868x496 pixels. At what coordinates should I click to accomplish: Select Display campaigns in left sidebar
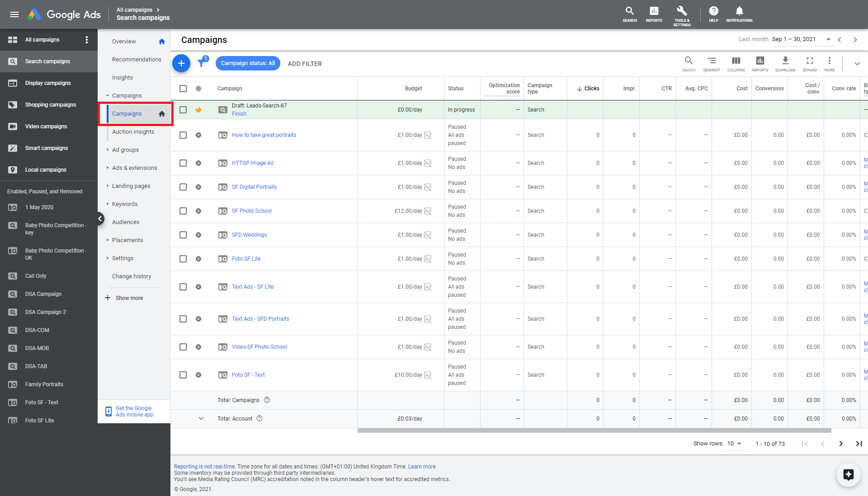coord(48,83)
